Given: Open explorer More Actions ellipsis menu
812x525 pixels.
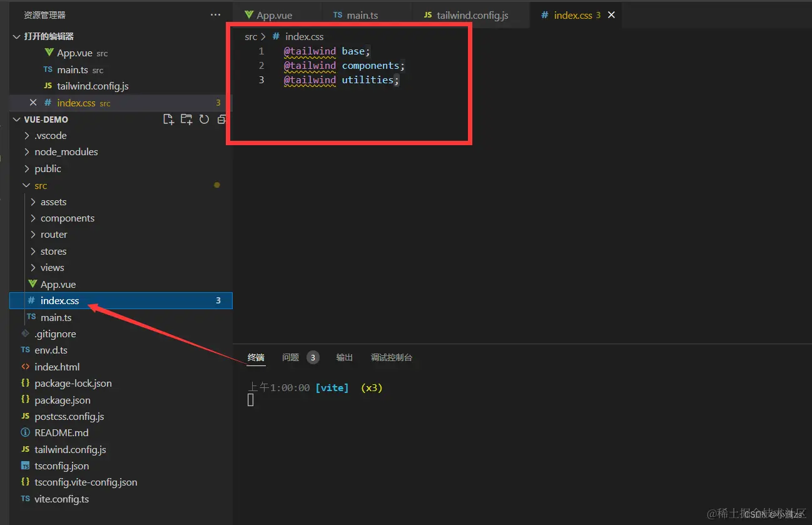Looking at the screenshot, I should click(x=215, y=14).
